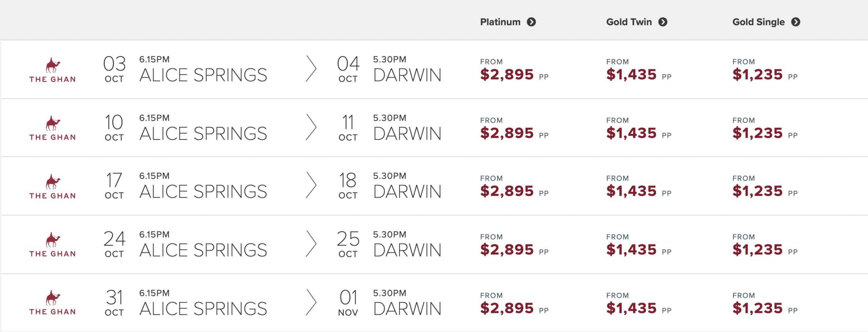The width and height of the screenshot is (868, 332).
Task: Click the arrow icon next to Platinum
Action: pos(531,22)
